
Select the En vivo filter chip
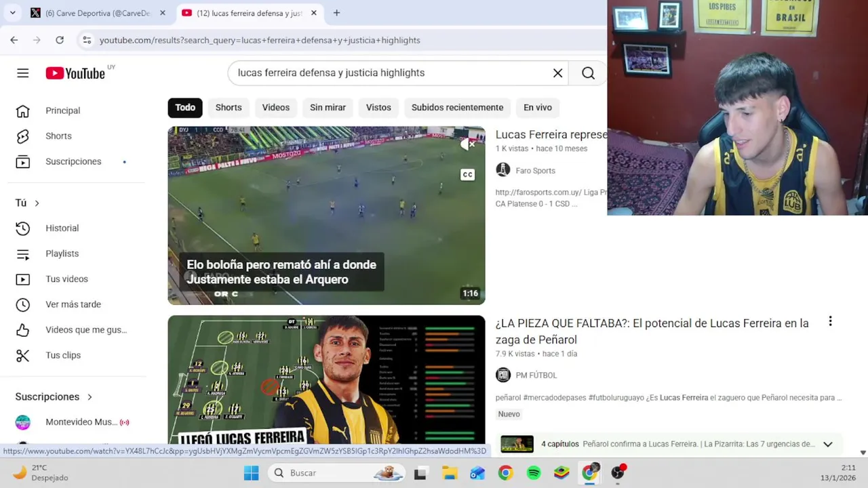click(538, 107)
